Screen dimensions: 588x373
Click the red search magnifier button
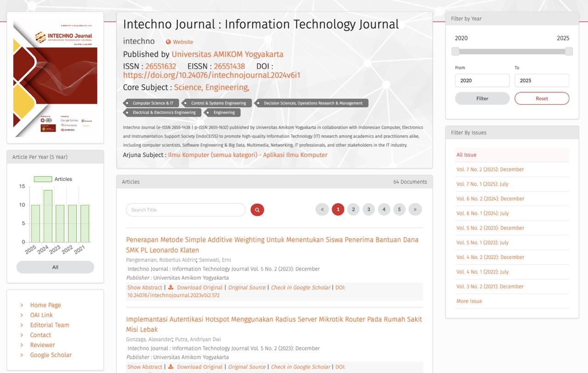coord(257,210)
